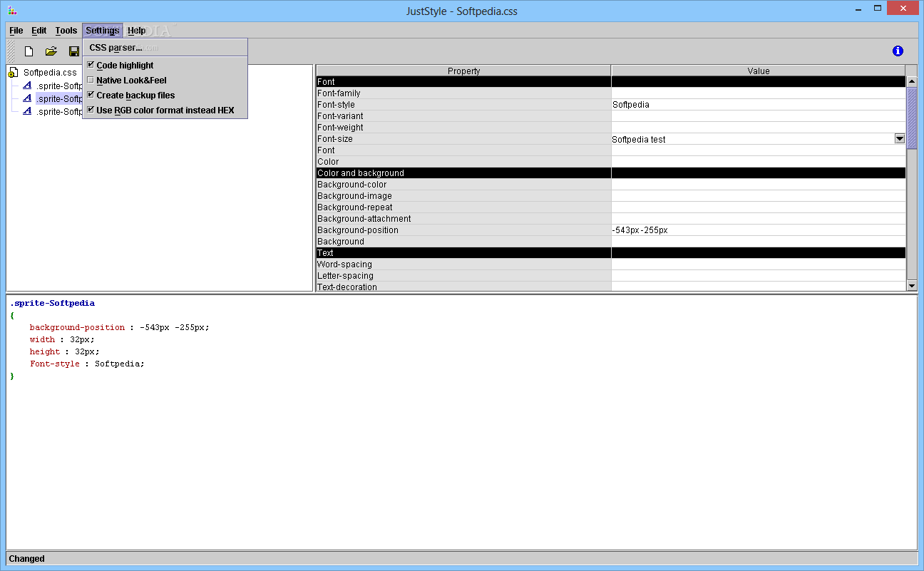The image size is (924, 571).
Task: Select the last .sprite-Softp rule in tree
Action: pos(60,112)
